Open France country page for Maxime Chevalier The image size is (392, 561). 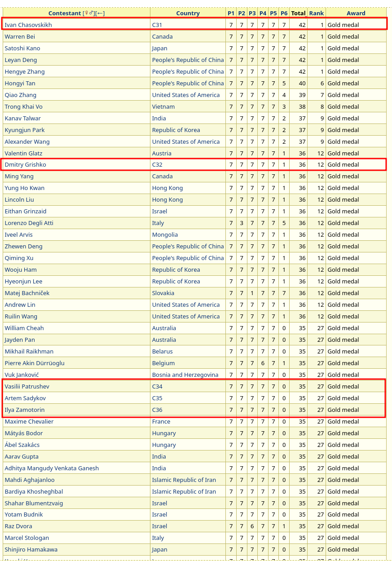pyautogui.click(x=161, y=421)
